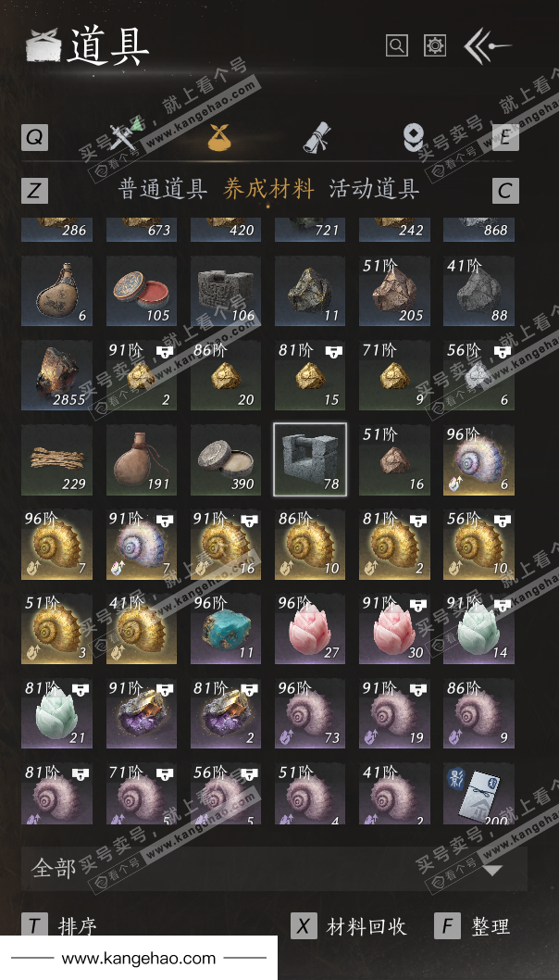This screenshot has height=980, width=559.
Task: Select the rope bundle item with 229
Action: coord(56,459)
